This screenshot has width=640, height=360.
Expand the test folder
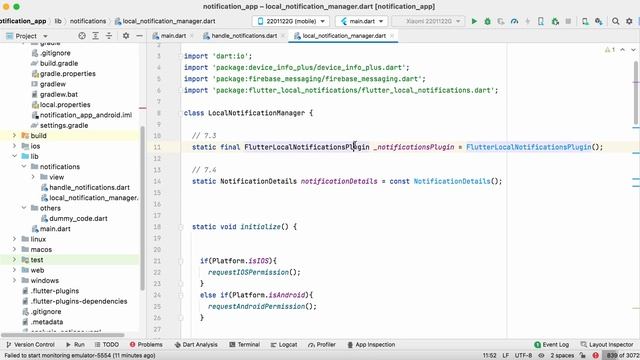[14, 260]
